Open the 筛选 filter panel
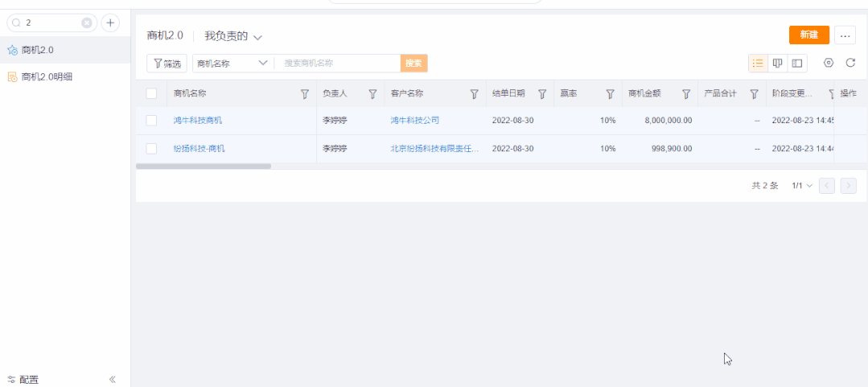 point(167,63)
